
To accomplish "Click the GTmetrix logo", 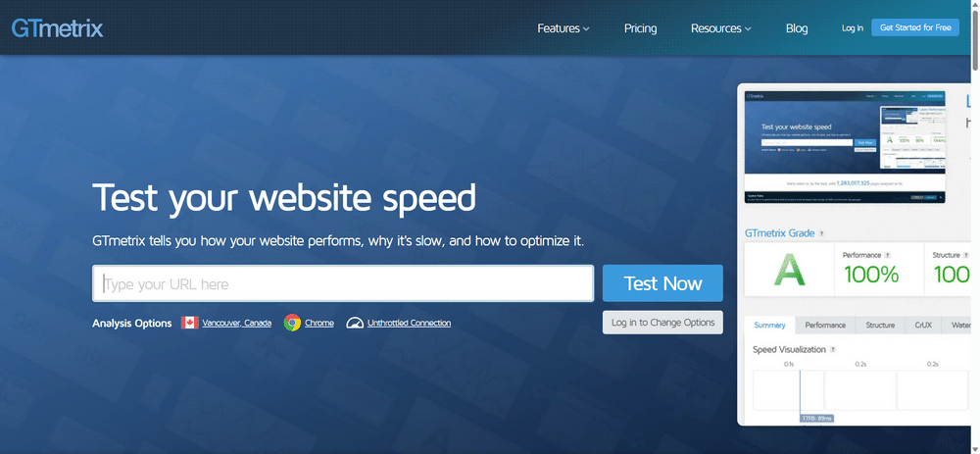I will coord(57,28).
